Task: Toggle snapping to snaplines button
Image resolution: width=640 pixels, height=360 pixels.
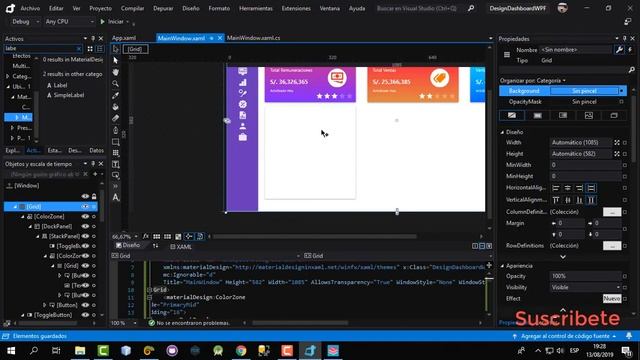Action: point(189,236)
